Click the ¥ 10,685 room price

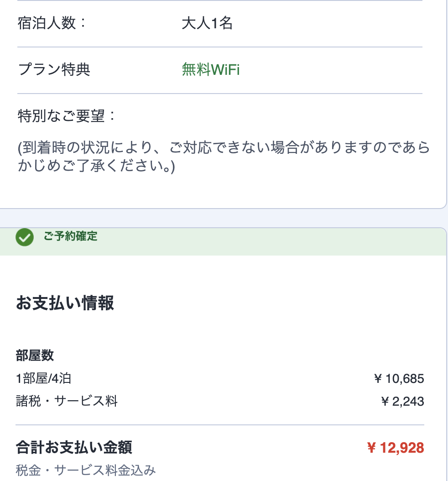(399, 378)
